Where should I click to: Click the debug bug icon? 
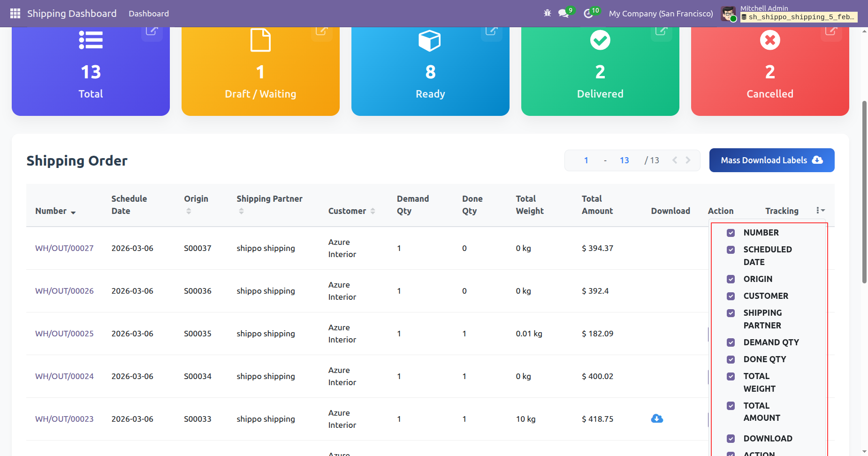pyautogui.click(x=547, y=14)
